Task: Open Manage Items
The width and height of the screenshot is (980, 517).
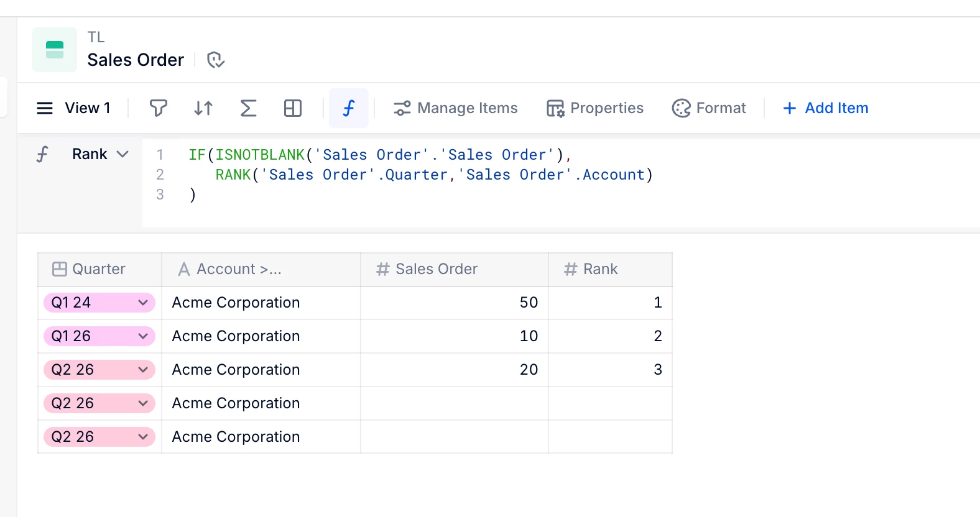Action: [455, 108]
